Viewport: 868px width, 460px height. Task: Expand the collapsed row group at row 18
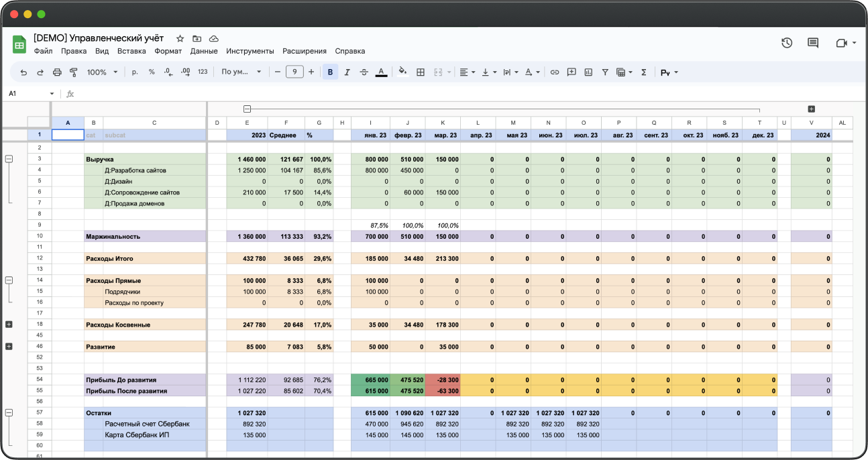[9, 325]
